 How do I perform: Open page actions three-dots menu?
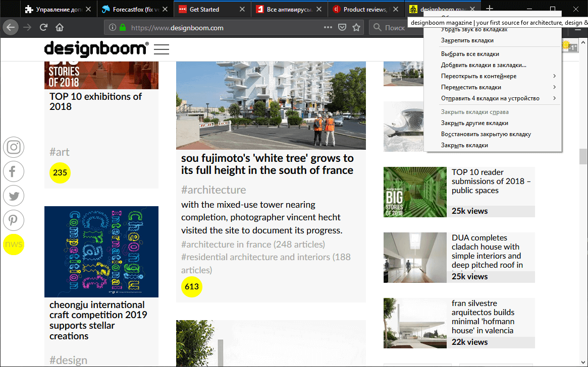coord(328,27)
